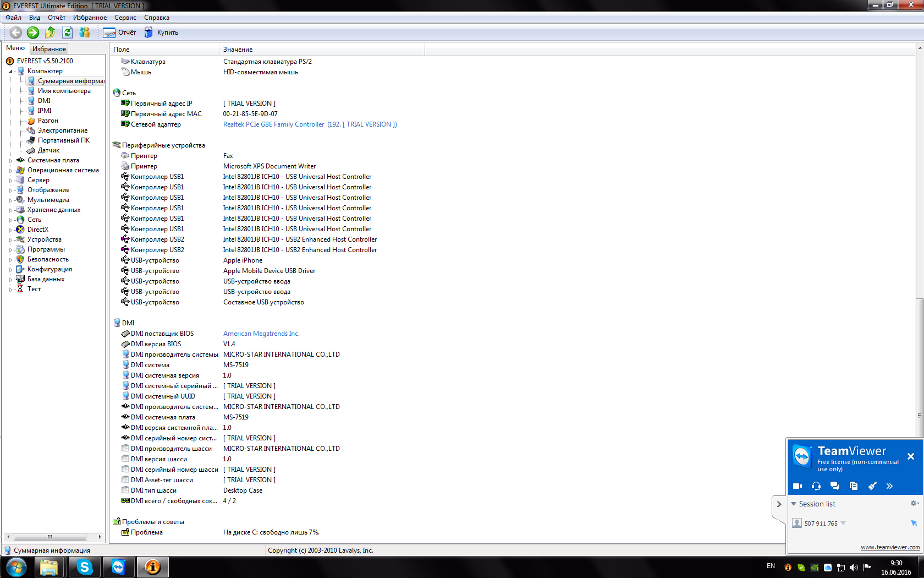Select DMI in the tree

pos(44,101)
